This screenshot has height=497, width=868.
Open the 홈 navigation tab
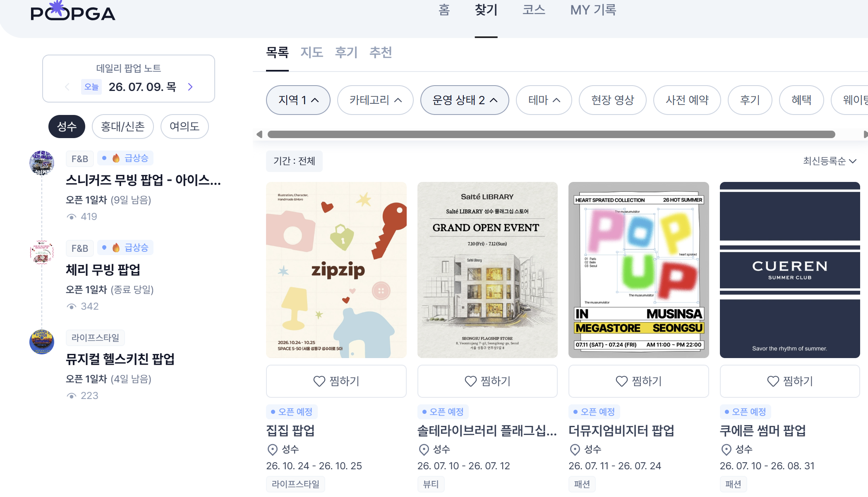pos(444,10)
